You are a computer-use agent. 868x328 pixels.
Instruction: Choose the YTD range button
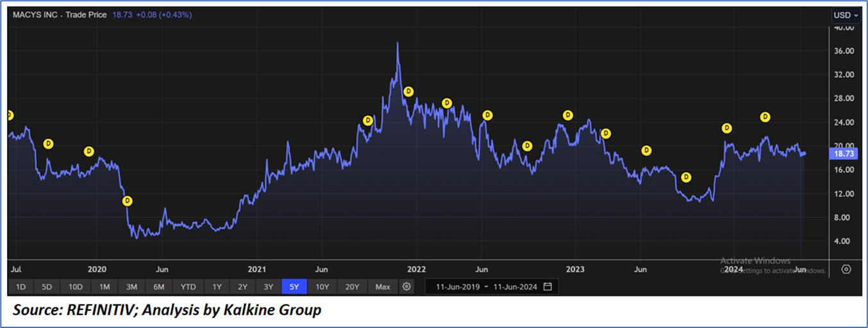(188, 286)
